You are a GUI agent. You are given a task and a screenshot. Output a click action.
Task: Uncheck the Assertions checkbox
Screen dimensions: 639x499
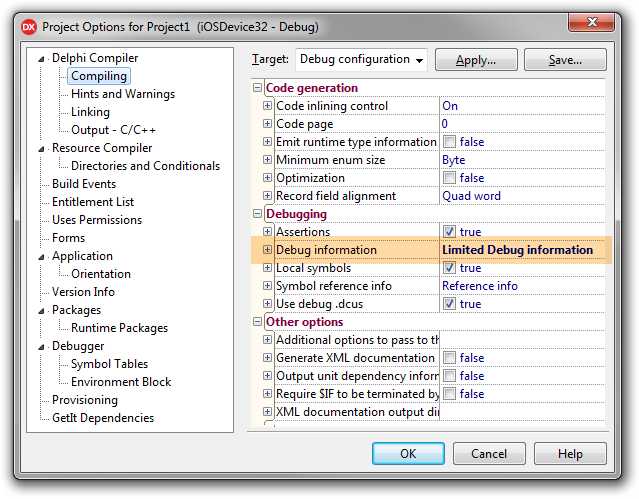click(450, 232)
